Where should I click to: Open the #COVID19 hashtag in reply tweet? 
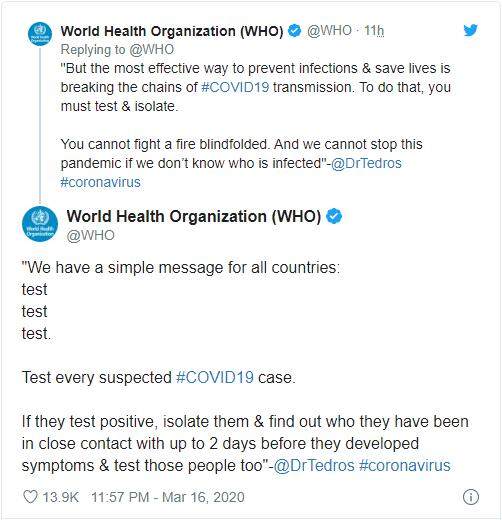[235, 87]
